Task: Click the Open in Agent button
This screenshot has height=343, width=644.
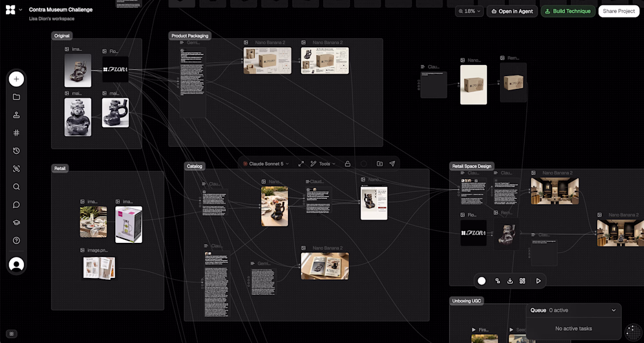Action: (x=512, y=11)
